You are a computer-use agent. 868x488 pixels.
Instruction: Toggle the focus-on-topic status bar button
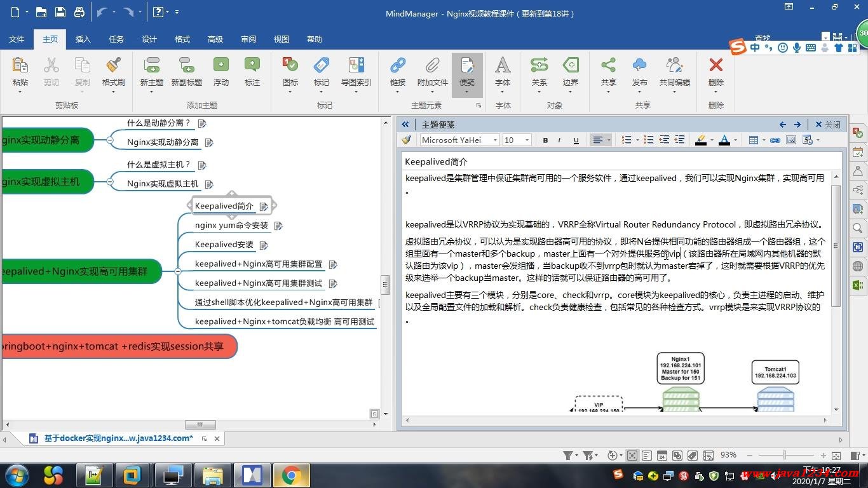[x=632, y=456]
